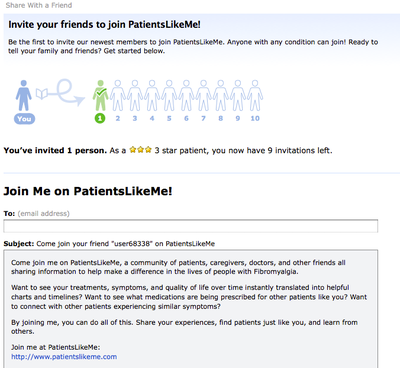This screenshot has width=400, height=368.
Task: Open the patientslikeme.com link
Action: (64, 357)
